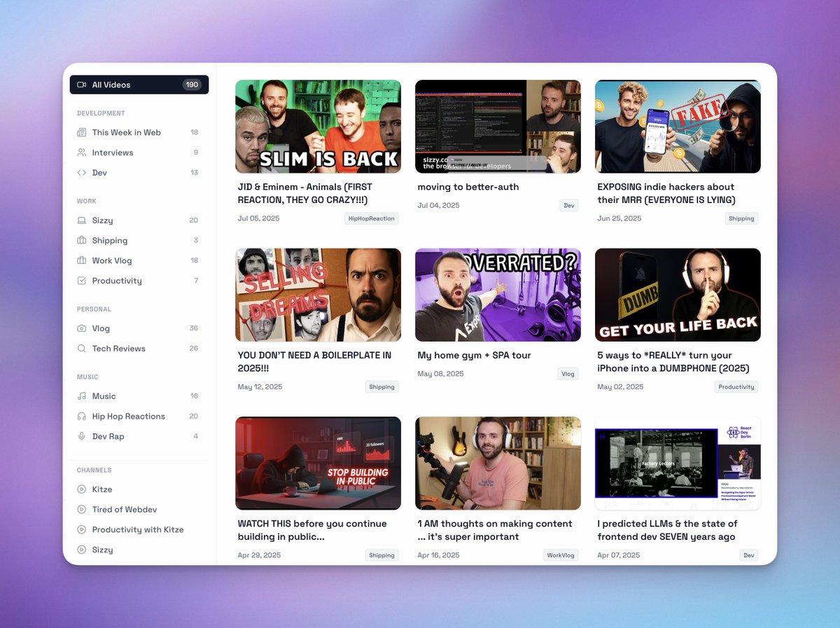The image size is (840, 628).
Task: Click title 'I predicted LLMs & the state'
Action: click(667, 530)
